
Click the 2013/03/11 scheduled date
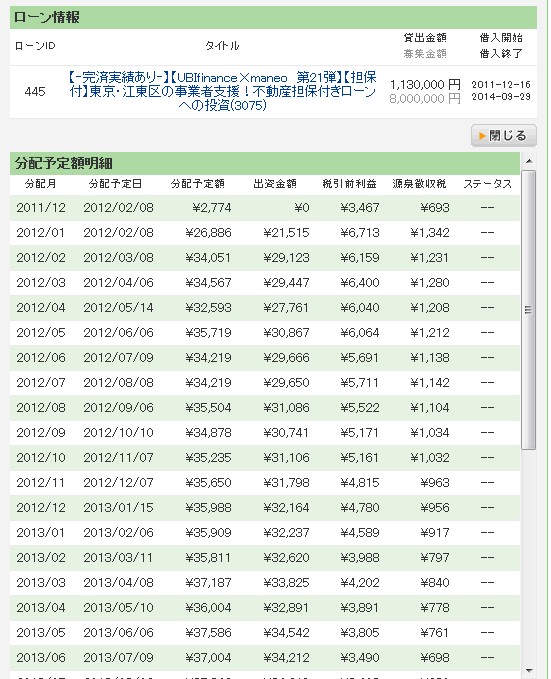tap(119, 558)
